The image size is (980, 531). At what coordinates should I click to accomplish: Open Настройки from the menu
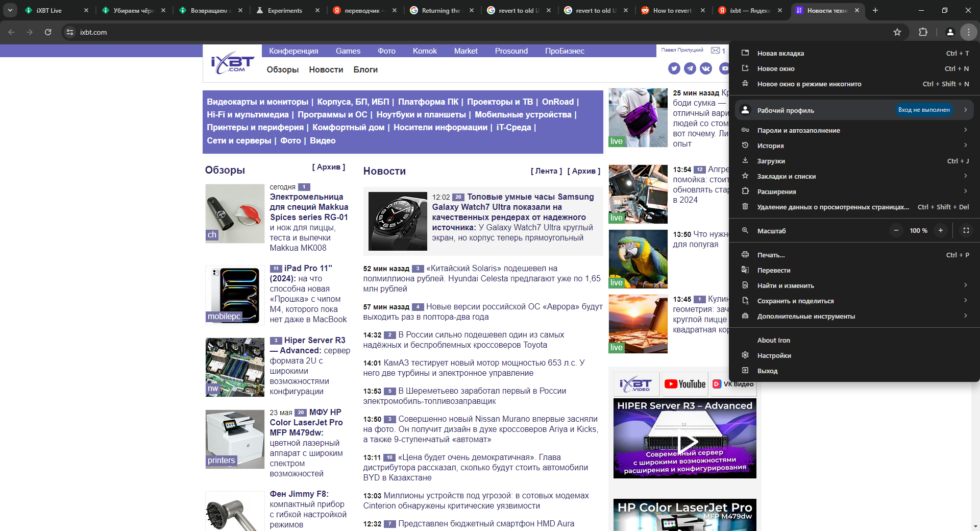click(x=854, y=355)
